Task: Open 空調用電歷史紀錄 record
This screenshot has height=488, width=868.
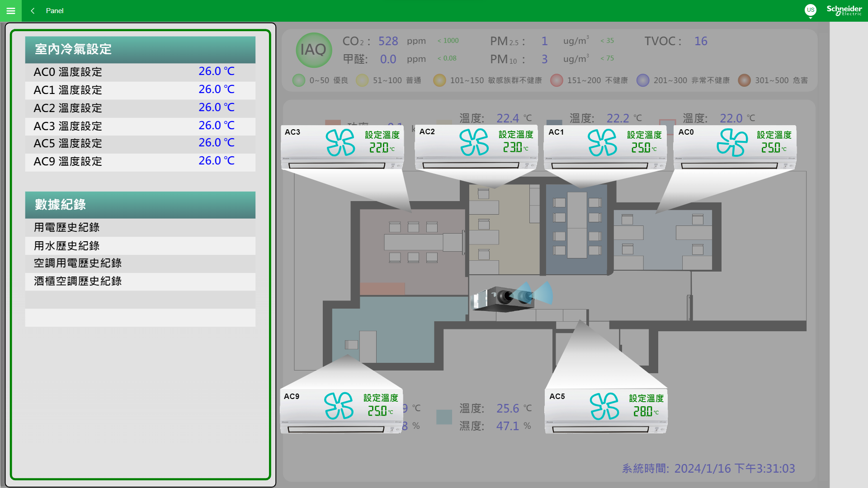Action: click(x=78, y=263)
